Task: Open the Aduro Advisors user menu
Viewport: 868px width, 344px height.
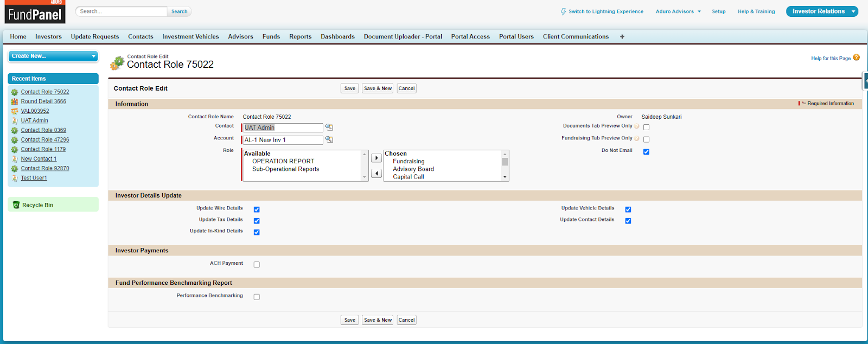Action: point(678,11)
